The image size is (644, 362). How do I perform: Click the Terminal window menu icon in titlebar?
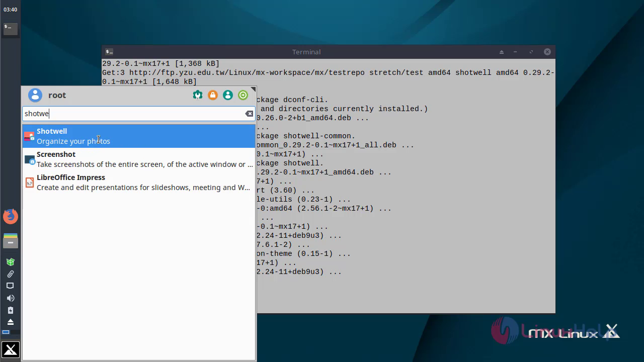point(109,52)
